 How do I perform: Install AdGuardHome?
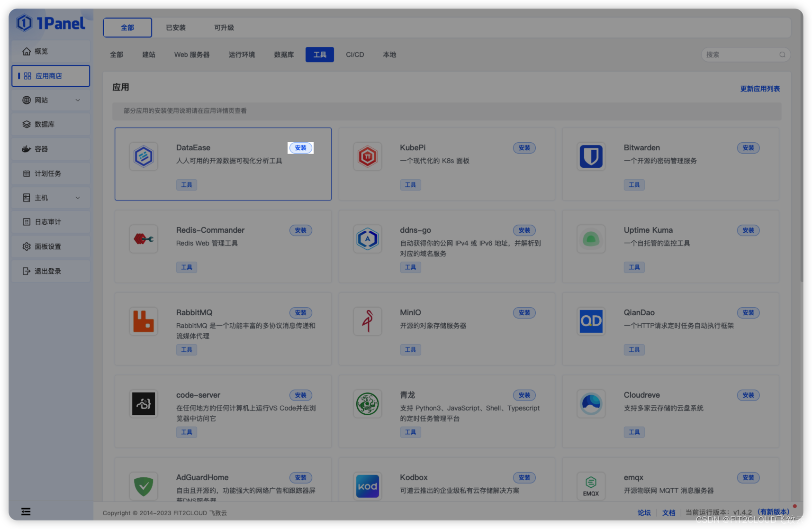(x=301, y=478)
